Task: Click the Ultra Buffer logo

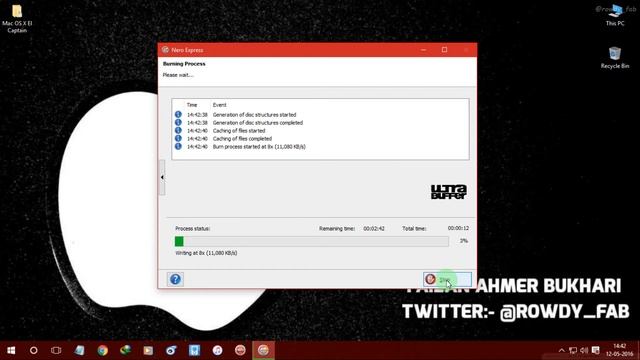Action: (x=449, y=192)
